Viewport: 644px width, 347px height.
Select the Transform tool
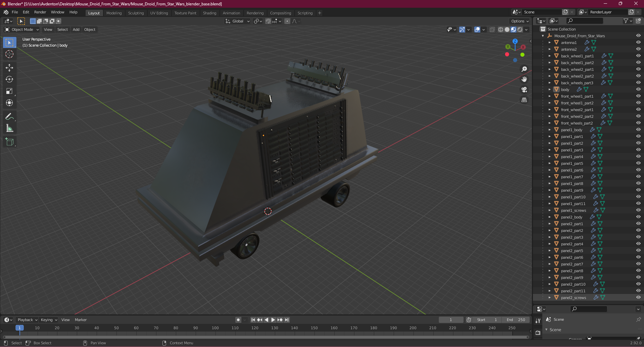[9, 103]
